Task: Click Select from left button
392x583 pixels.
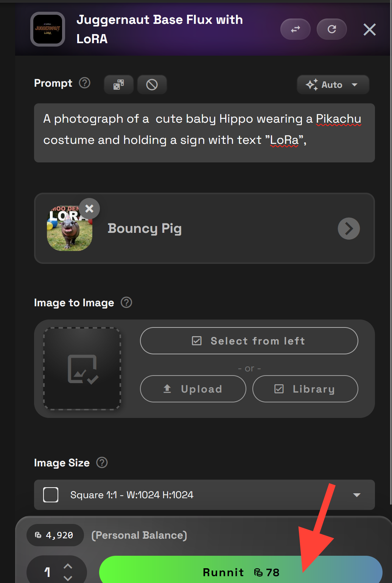Action: [x=249, y=341]
